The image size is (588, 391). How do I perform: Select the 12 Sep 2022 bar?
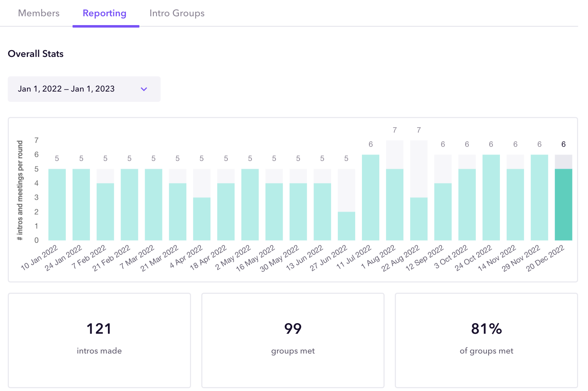443,198
